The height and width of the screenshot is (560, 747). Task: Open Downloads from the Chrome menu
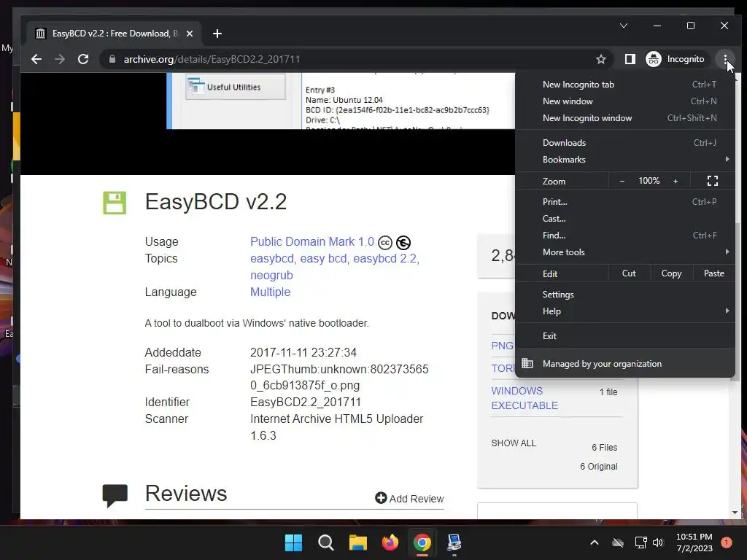(625, 143)
